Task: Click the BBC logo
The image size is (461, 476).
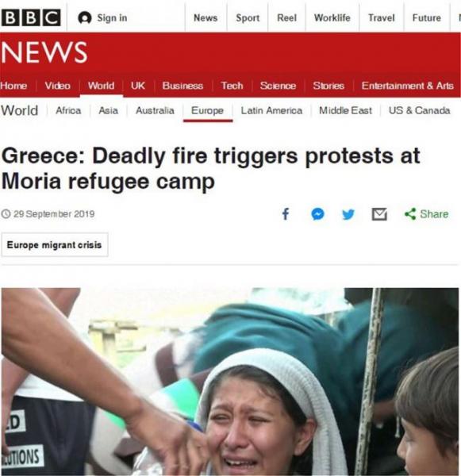Action: (x=31, y=17)
